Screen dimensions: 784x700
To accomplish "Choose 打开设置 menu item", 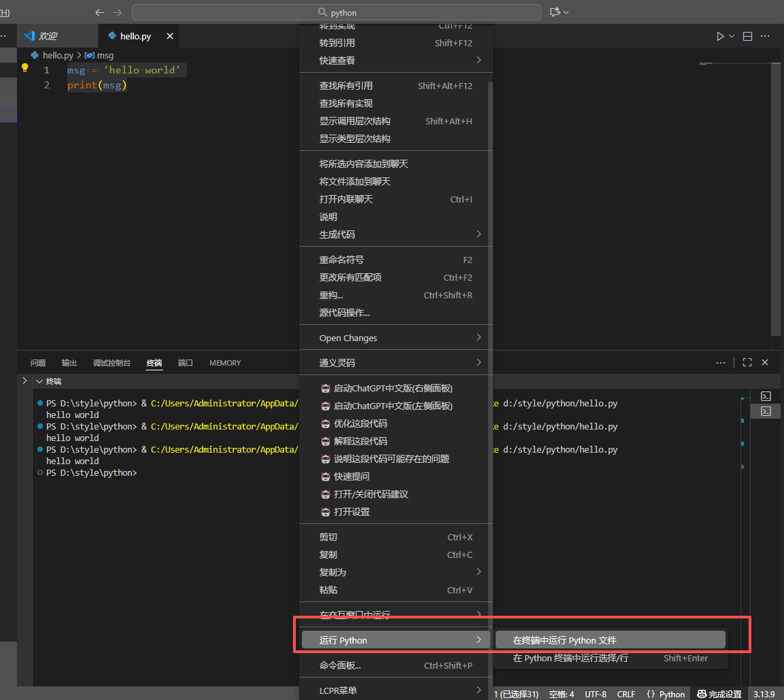I will click(396, 512).
